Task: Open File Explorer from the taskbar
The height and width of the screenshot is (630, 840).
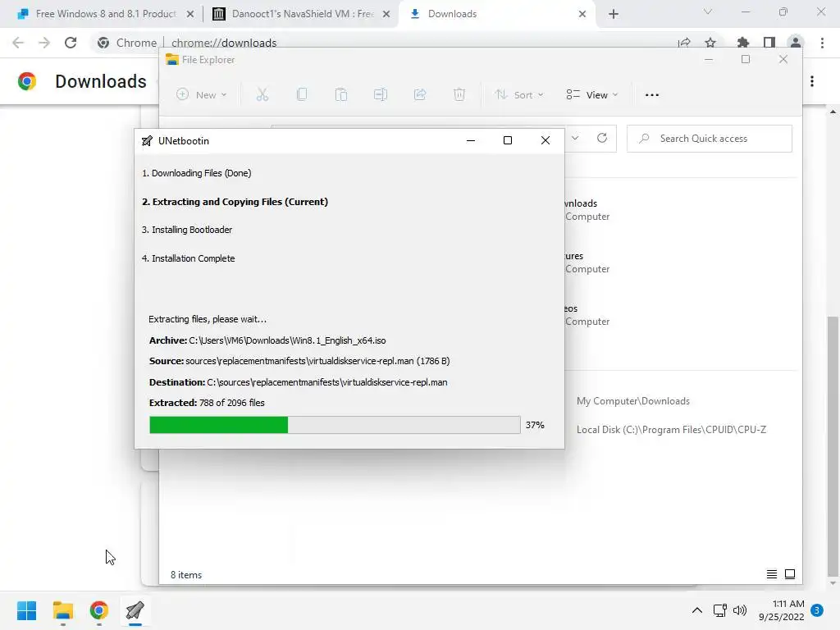Action: (62, 610)
